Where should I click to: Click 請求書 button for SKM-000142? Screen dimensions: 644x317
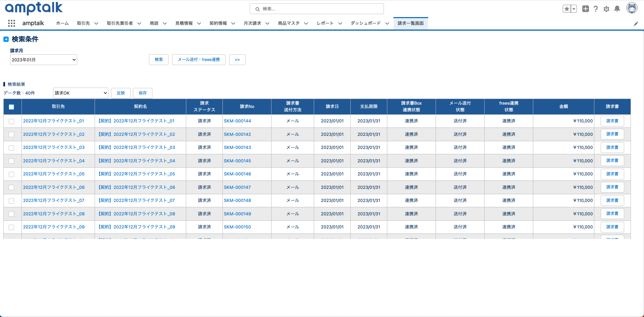pos(612,134)
